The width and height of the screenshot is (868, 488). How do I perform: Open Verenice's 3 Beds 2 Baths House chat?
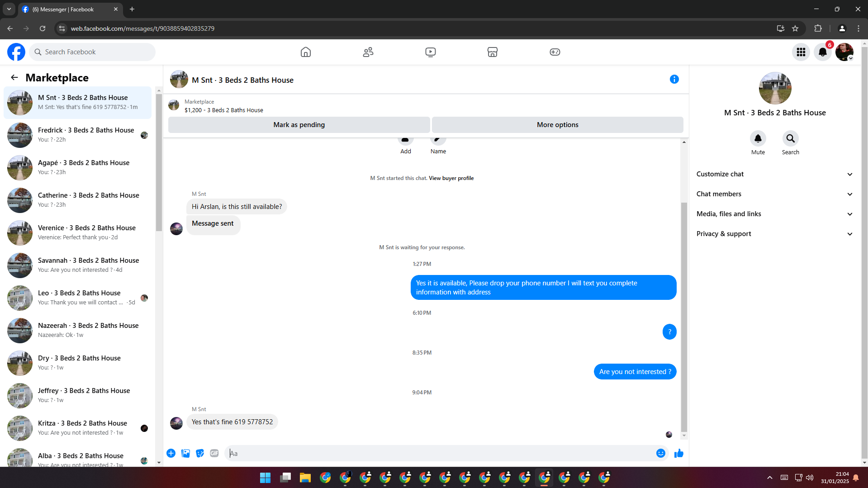point(77,233)
